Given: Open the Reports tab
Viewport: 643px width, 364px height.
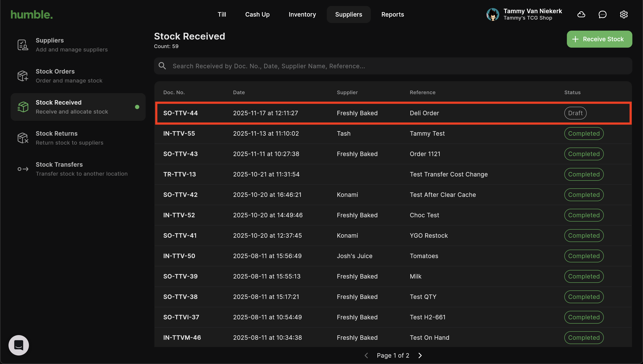Looking at the screenshot, I should click(x=393, y=14).
